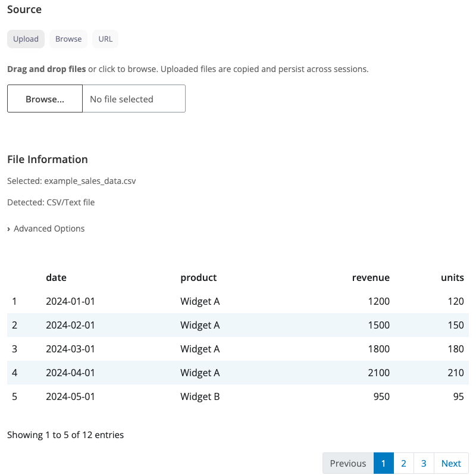The width and height of the screenshot is (476, 475).
Task: Click the units column header
Action: [x=452, y=277]
